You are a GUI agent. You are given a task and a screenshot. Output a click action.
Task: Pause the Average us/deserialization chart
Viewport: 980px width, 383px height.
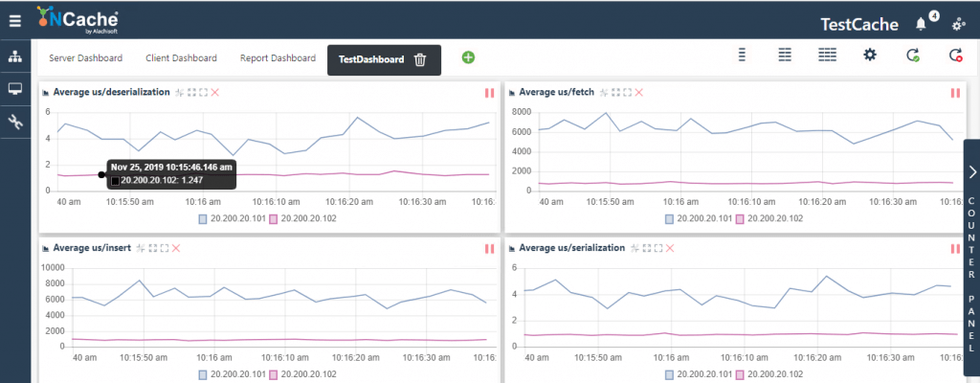489,93
